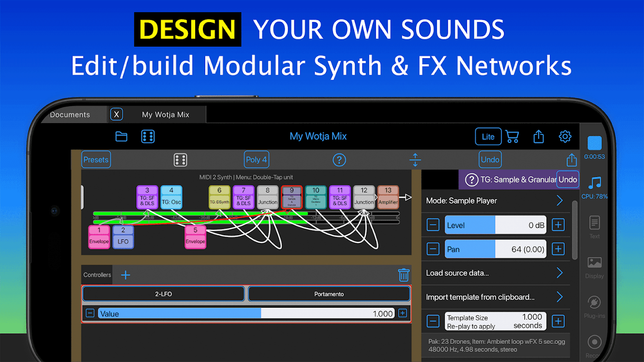Select the 9 Sample & Granular unit
644x362 pixels.
pyautogui.click(x=292, y=197)
